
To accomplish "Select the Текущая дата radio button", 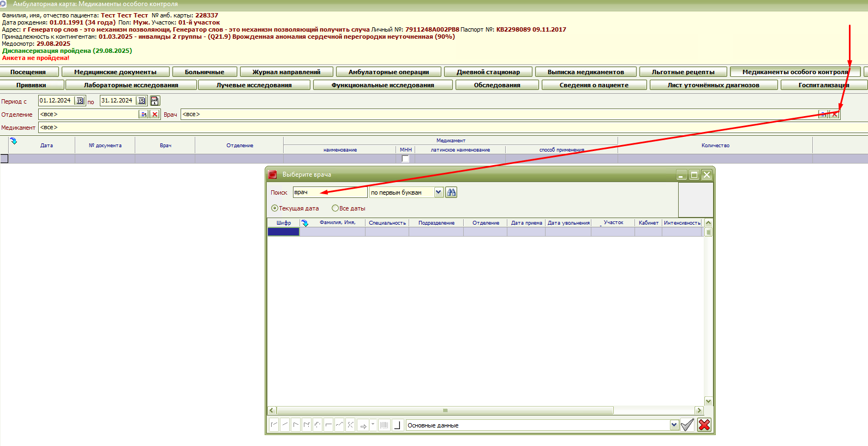I will click(275, 208).
